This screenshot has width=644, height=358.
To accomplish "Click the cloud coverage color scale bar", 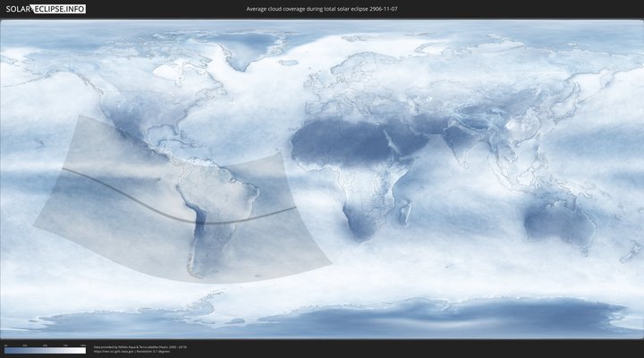I will [x=46, y=351].
